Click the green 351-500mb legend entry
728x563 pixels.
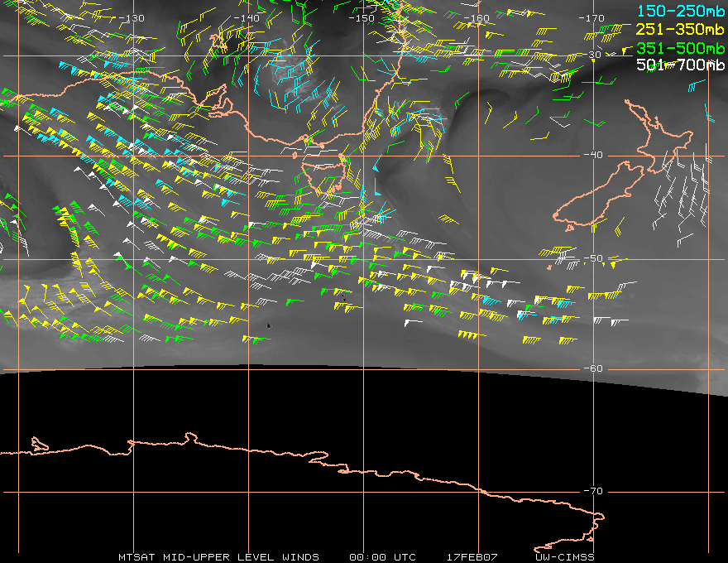pos(681,48)
